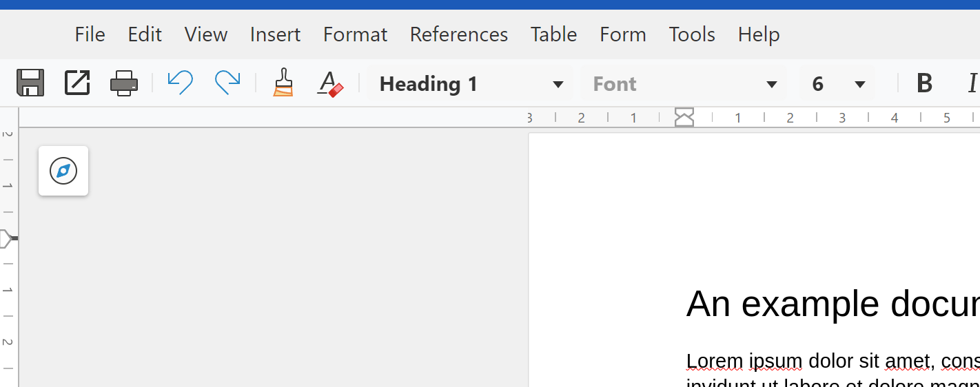
Task: Open the References menu
Action: coord(458,34)
